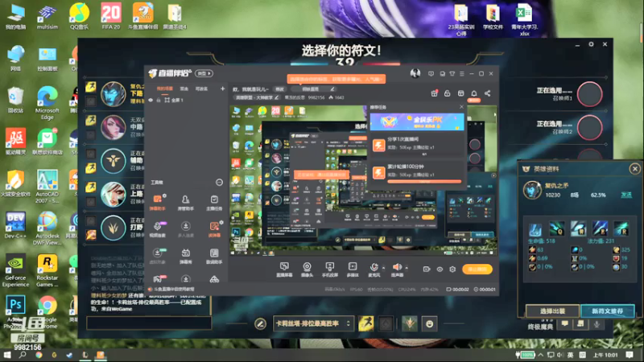Edit stream category 英雄联盟 label
The width and height of the screenshot is (644, 362).
click(257, 97)
